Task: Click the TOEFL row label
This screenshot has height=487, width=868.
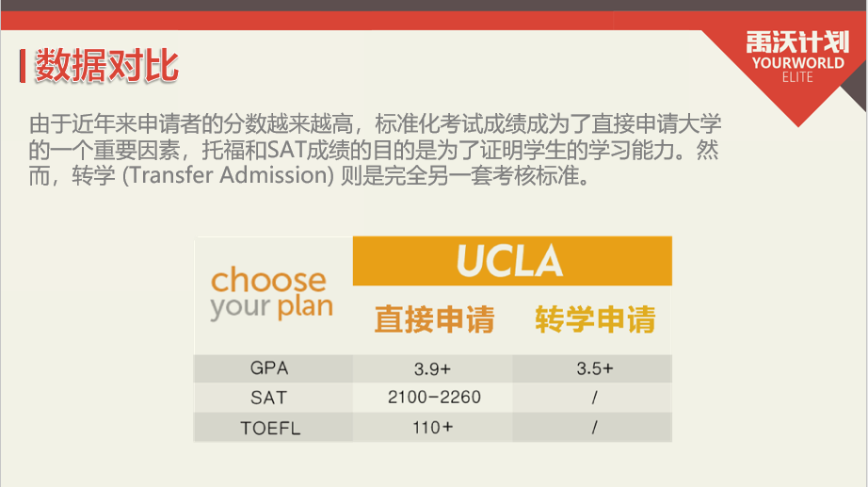Action: [269, 428]
